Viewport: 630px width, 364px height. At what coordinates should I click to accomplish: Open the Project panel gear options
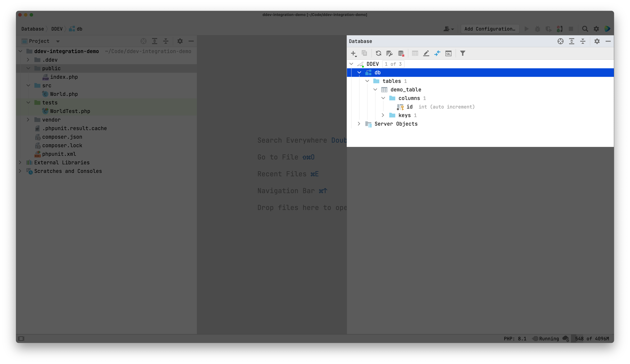[180, 41]
